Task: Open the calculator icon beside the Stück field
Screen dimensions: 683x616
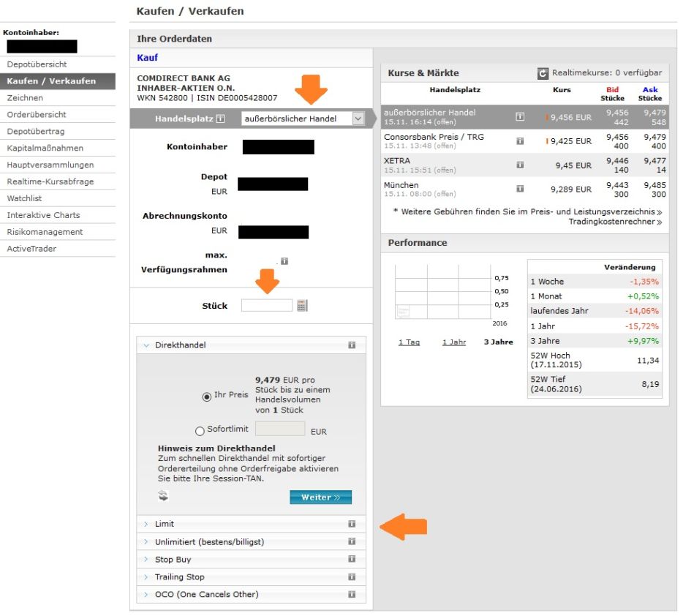Action: (302, 305)
